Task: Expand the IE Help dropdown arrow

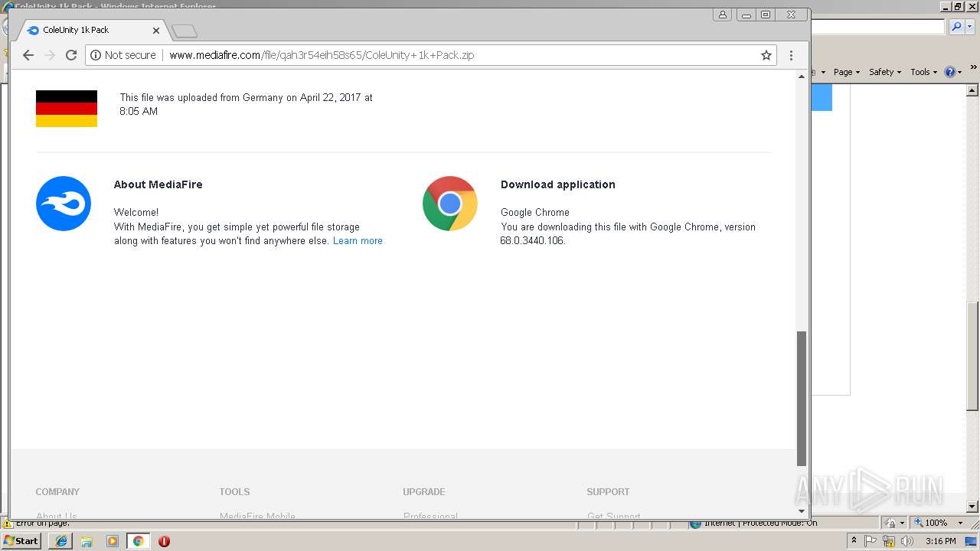Action: coord(959,72)
